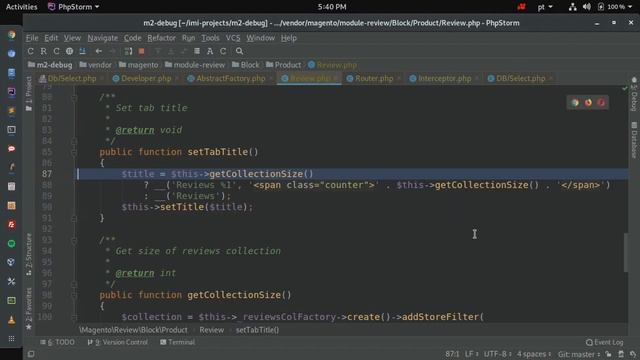The height and width of the screenshot is (360, 640).
Task: Open the PhpStorm app menu dropdown
Action: pyautogui.click(x=73, y=7)
